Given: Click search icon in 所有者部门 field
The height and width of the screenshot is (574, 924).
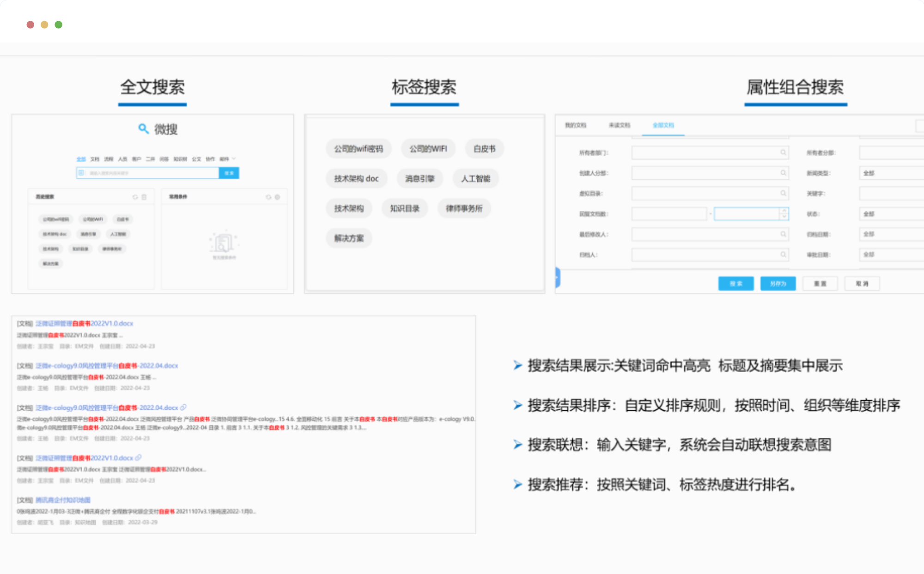Looking at the screenshot, I should click(783, 153).
